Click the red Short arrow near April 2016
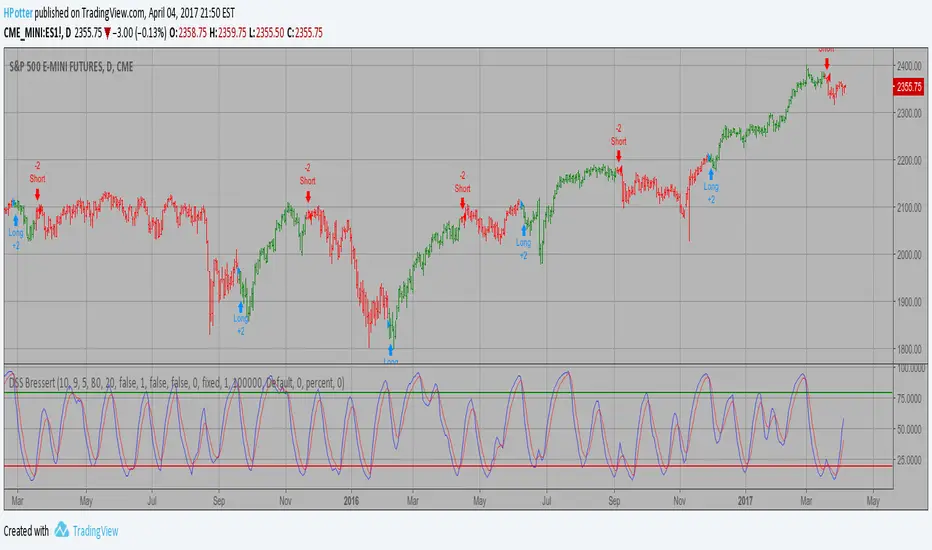Viewport: 932px width, 550px height. (x=462, y=203)
